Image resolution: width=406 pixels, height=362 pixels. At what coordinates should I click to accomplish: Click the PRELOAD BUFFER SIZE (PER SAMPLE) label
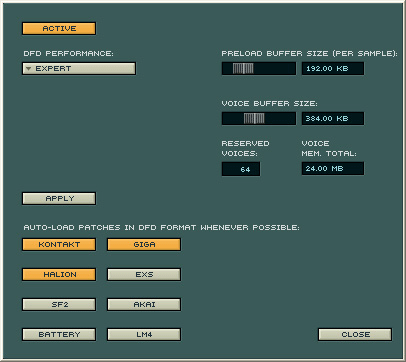[309, 53]
